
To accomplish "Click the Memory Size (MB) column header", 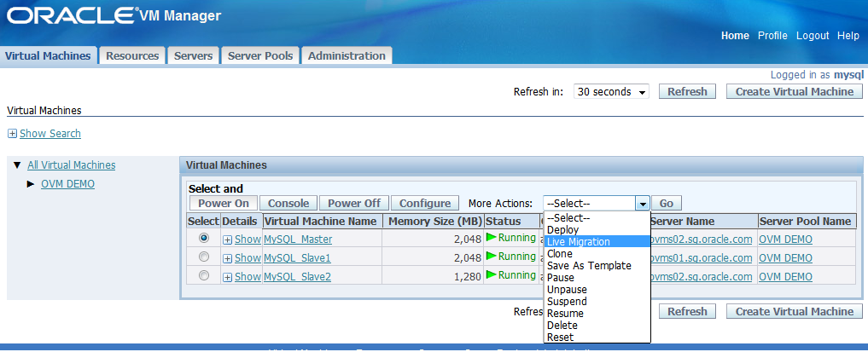I will 434,222.
